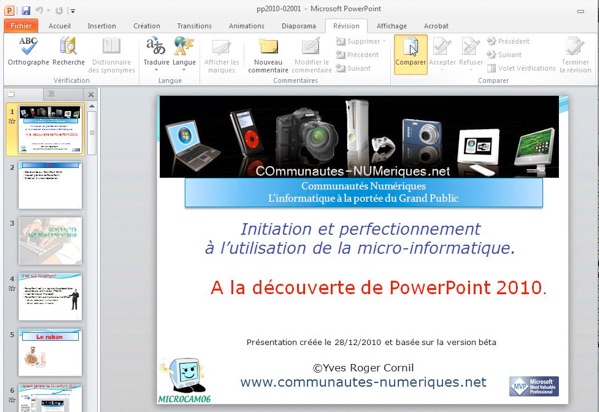This screenshot has height=412, width=599.
Task: Close the slide thumbnails pane
Action: [91, 94]
